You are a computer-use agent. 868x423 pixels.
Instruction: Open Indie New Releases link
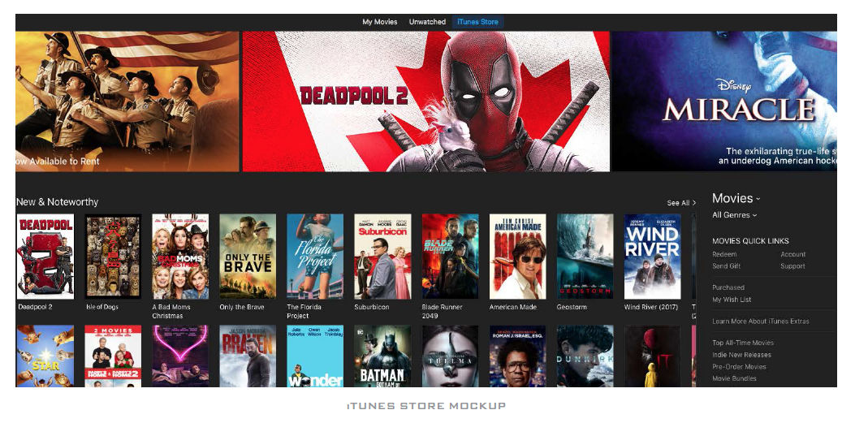click(x=742, y=355)
